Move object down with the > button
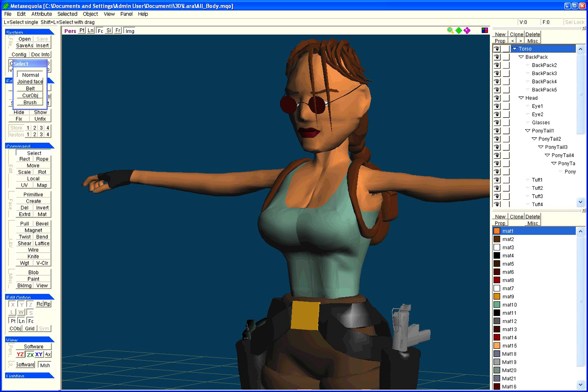 521,41
